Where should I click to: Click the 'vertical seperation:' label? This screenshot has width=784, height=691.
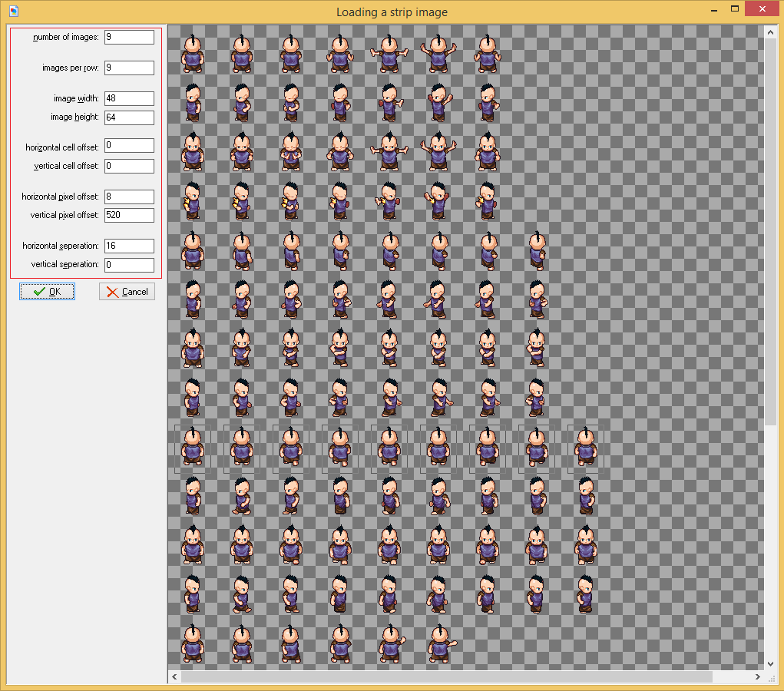(65, 265)
